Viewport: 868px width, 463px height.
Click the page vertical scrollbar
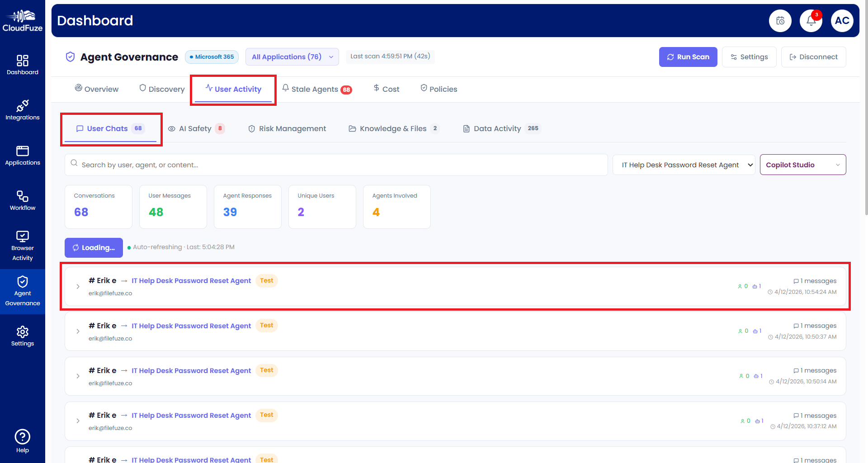(x=866, y=109)
